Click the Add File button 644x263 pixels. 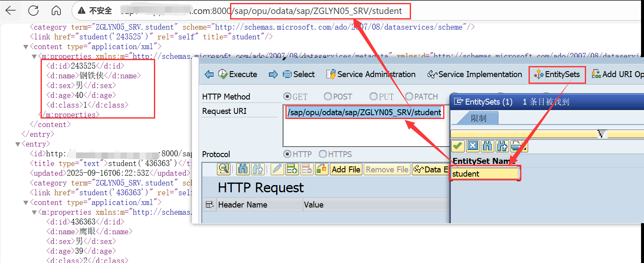[346, 169]
